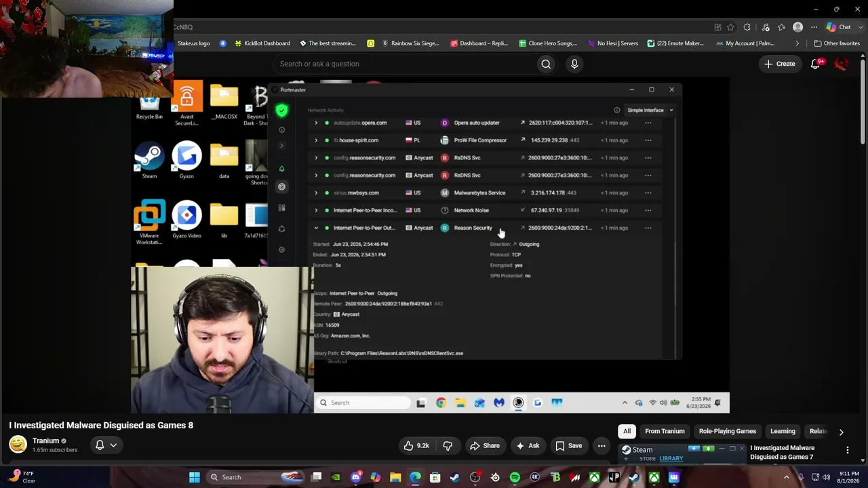
Task: Click the Share button below the video
Action: [x=485, y=445]
